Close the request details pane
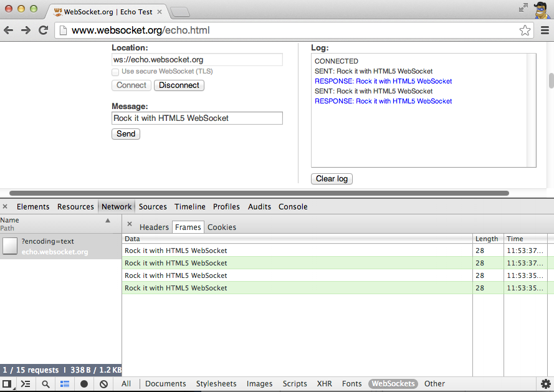Image resolution: width=554 pixels, height=392 pixels. pyautogui.click(x=130, y=224)
